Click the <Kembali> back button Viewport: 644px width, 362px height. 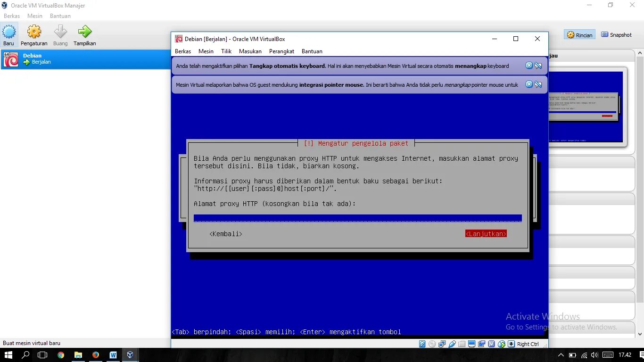pos(226,234)
